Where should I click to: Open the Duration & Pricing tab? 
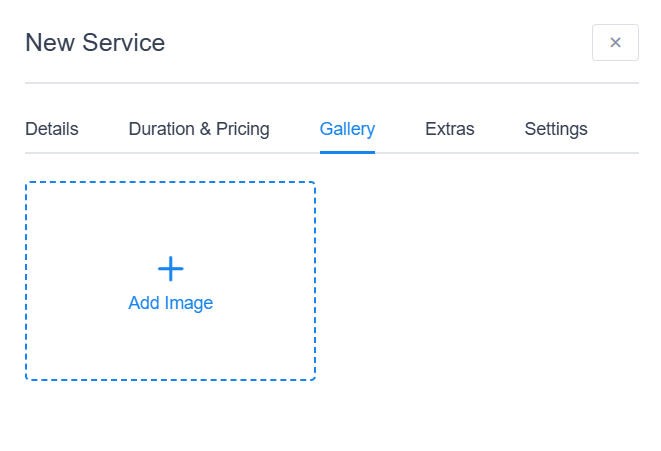(x=199, y=129)
